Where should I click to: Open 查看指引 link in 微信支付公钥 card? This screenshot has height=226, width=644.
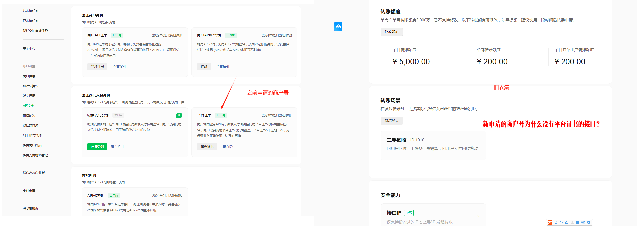[117, 147]
